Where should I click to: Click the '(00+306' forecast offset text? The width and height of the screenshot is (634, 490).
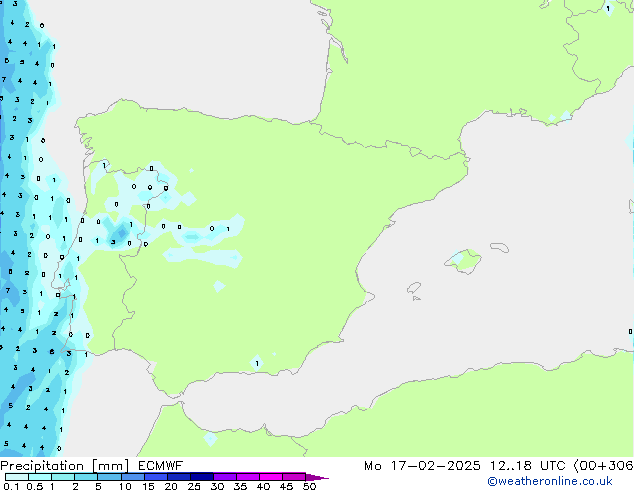[604, 466]
